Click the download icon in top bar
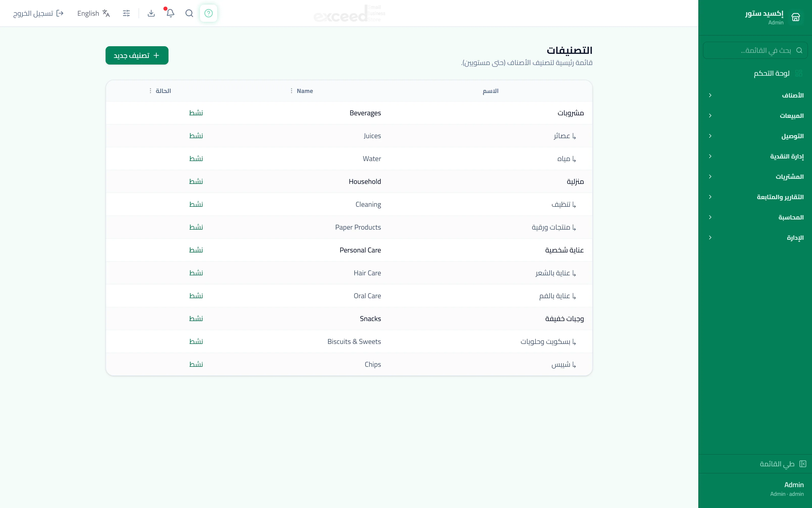 click(151, 13)
